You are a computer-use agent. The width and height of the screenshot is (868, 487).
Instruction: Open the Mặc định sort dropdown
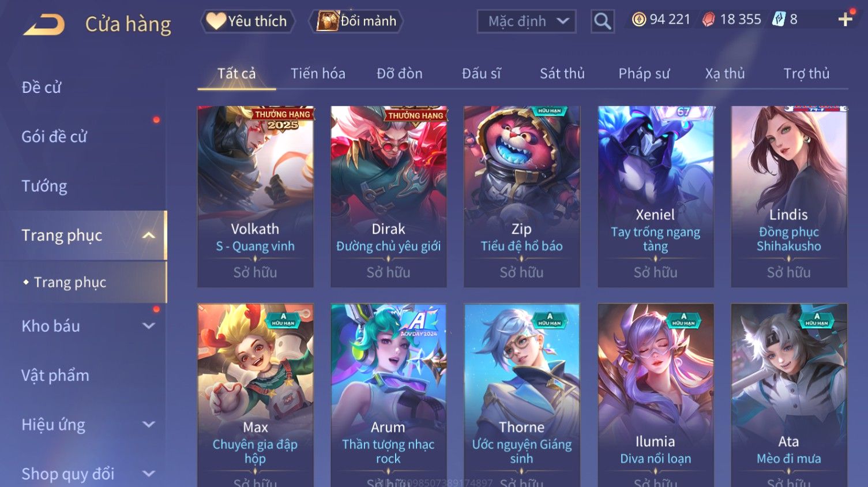coord(527,21)
